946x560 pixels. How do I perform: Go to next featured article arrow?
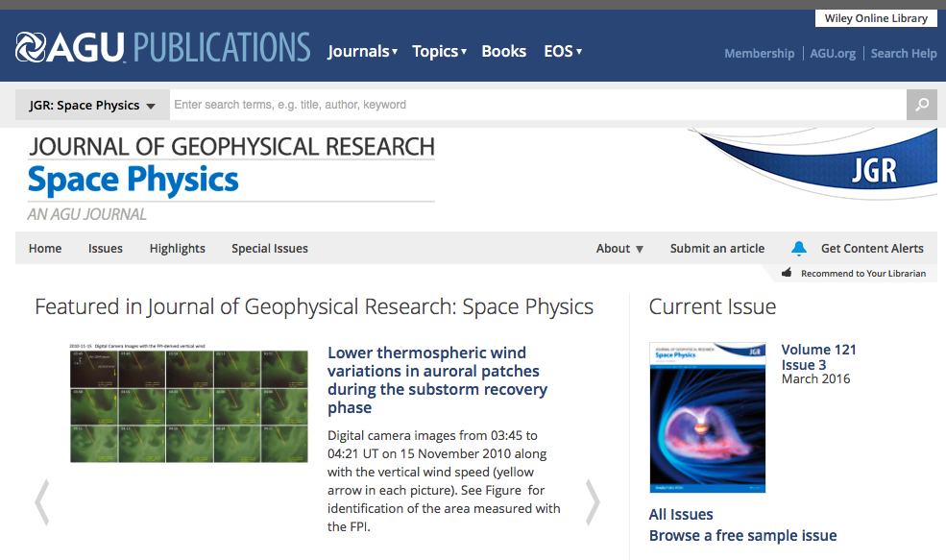[594, 502]
